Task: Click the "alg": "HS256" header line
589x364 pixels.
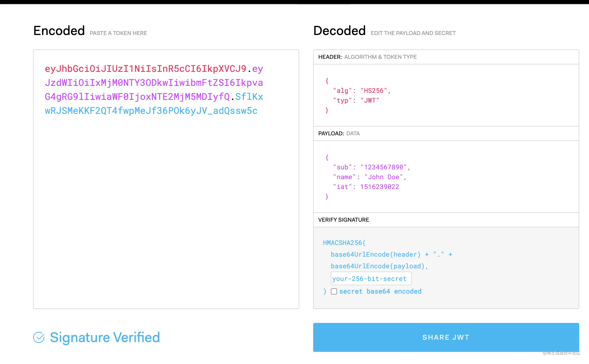Action: click(362, 91)
